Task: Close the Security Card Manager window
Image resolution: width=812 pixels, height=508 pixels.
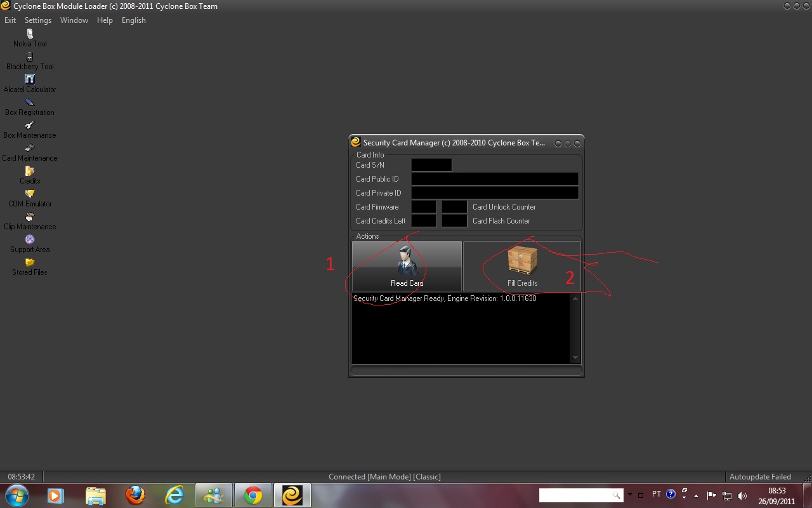Action: pos(577,144)
